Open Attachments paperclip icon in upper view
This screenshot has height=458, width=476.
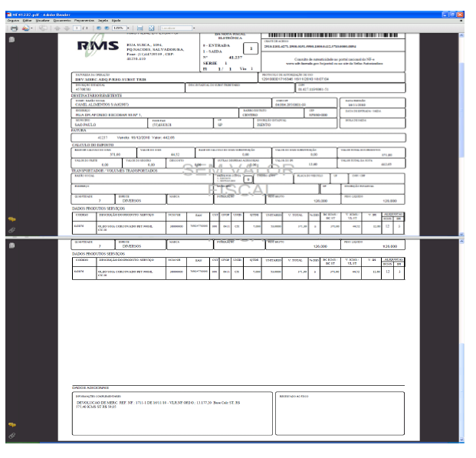point(11,230)
